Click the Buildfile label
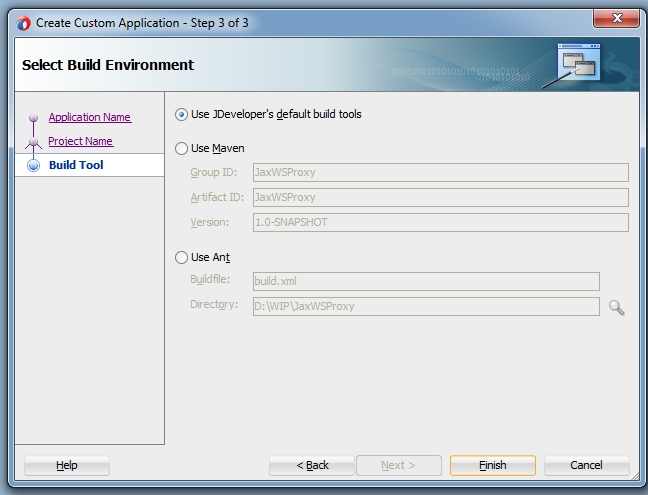 coord(210,280)
